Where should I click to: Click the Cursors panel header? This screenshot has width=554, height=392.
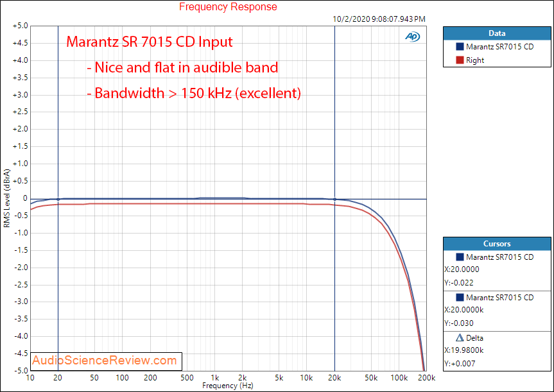[x=496, y=244]
